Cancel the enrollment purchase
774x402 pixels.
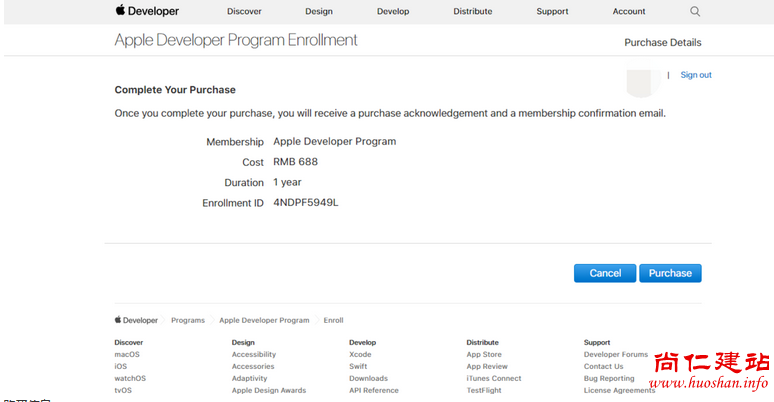pos(605,273)
